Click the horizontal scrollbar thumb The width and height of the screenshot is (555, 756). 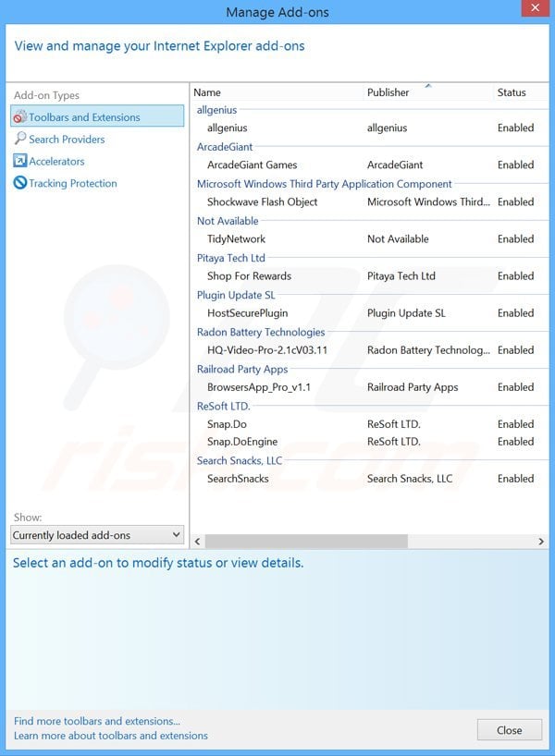pyautogui.click(x=306, y=542)
